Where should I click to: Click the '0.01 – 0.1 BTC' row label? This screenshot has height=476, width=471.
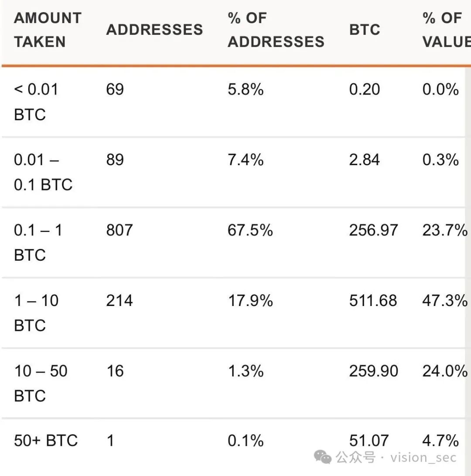43,172
